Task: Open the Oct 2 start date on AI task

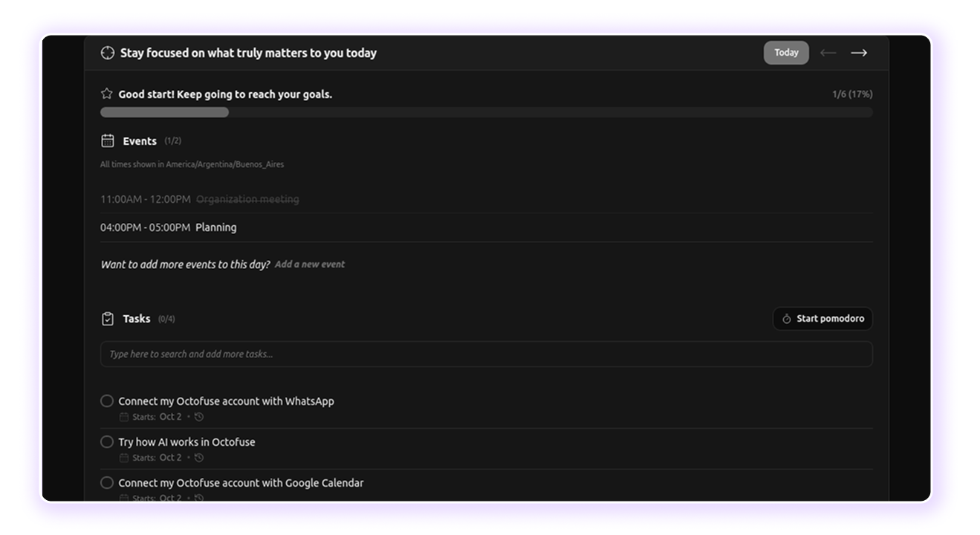Action: (x=170, y=458)
